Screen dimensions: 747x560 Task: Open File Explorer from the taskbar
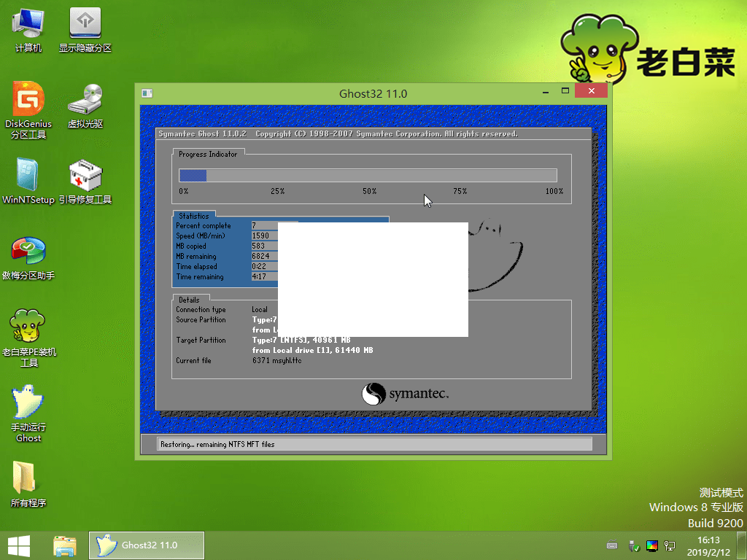click(65, 545)
